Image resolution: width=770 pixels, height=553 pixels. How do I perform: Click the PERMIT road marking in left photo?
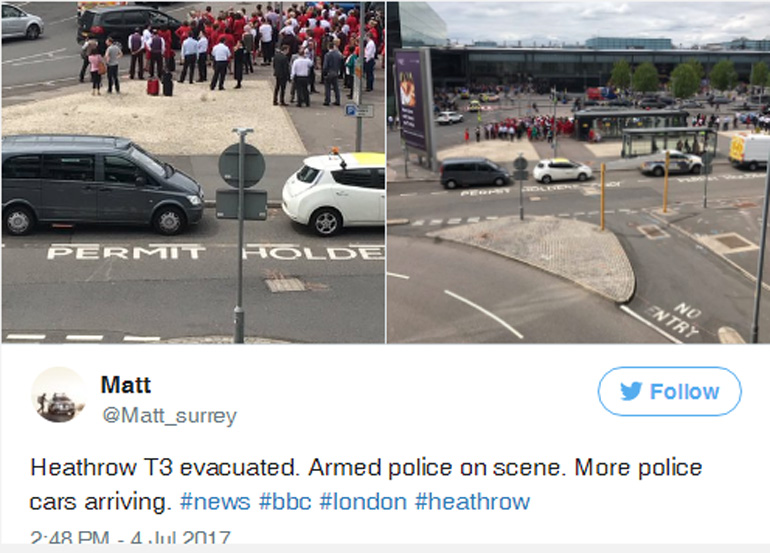(x=126, y=252)
